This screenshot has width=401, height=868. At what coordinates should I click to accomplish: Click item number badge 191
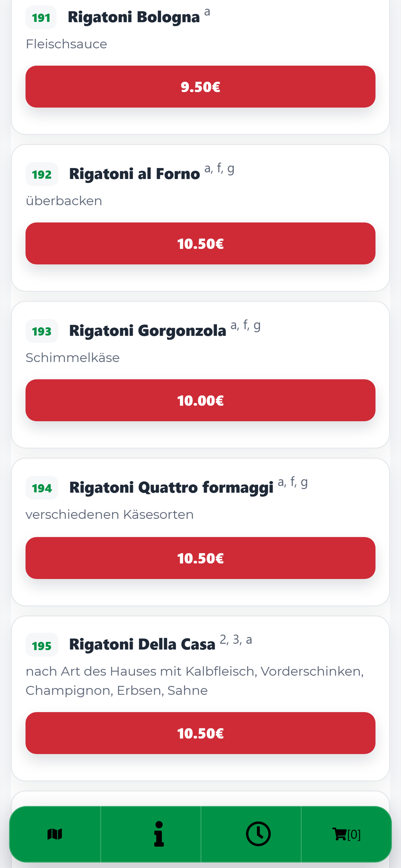[41, 17]
